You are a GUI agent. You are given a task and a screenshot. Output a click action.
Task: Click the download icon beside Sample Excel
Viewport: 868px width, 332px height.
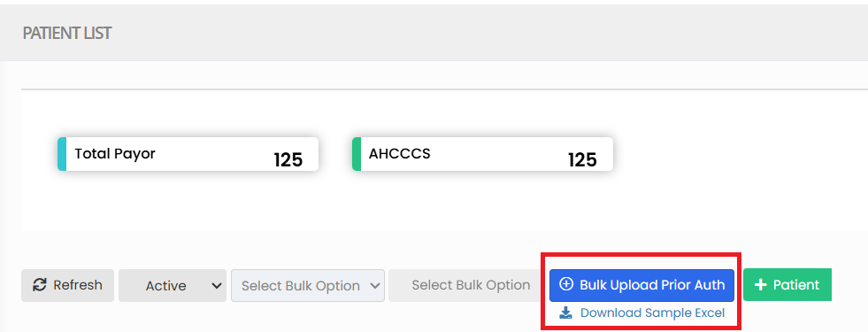(565, 313)
